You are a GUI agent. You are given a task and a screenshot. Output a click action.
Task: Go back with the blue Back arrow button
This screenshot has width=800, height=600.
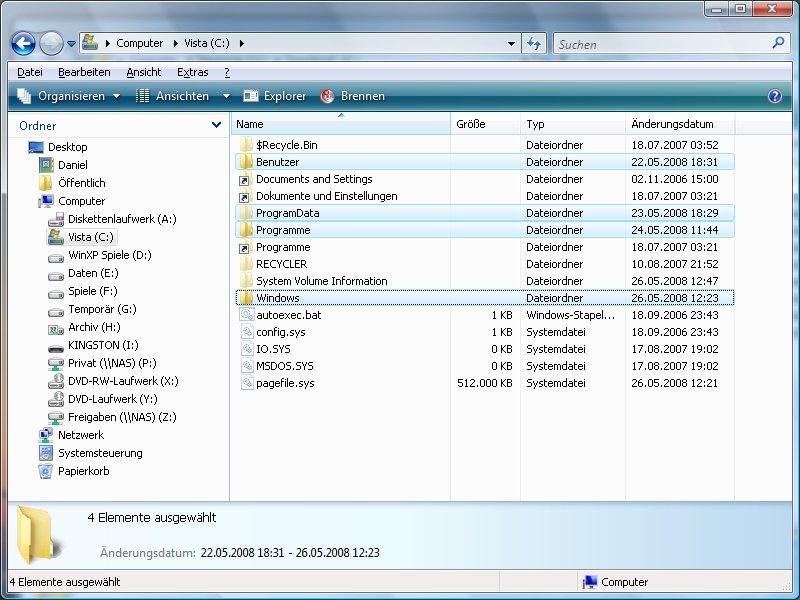23,44
